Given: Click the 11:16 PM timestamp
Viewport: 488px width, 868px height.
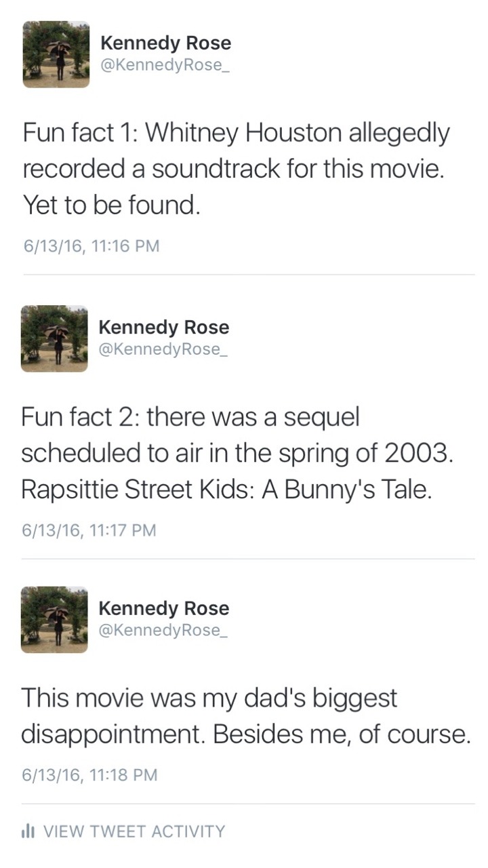Looking at the screenshot, I should (x=91, y=245).
